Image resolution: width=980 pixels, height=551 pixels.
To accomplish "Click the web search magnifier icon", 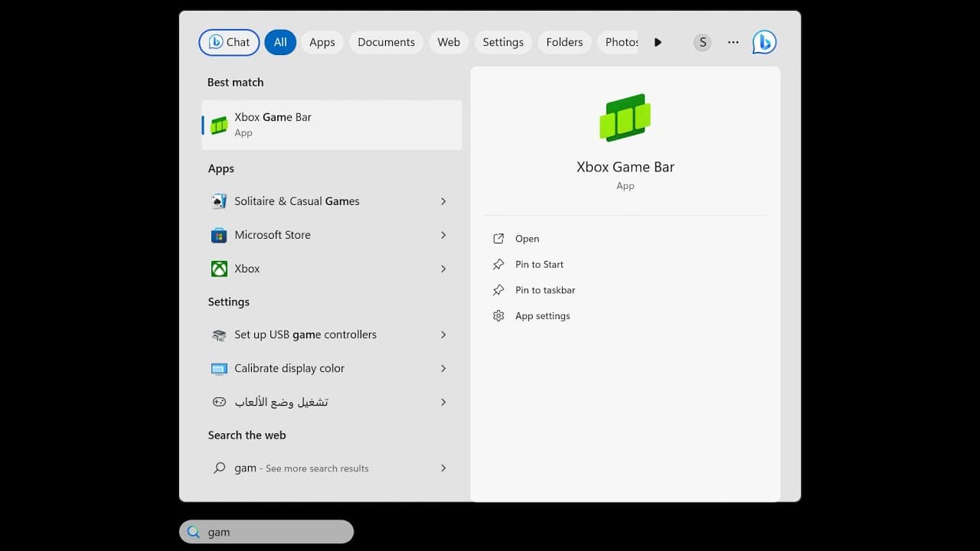I will 219,468.
